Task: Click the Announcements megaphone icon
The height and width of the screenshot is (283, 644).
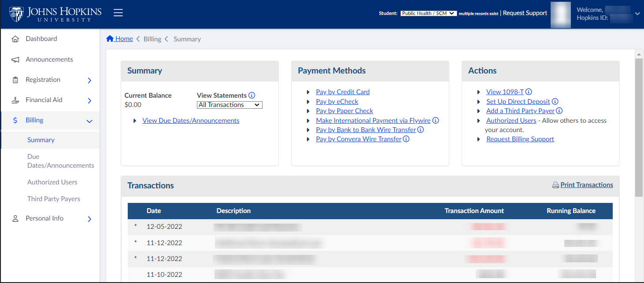Action: coord(15,59)
